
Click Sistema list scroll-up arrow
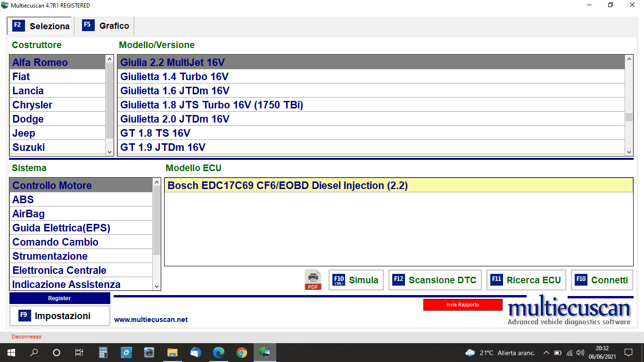click(x=157, y=182)
